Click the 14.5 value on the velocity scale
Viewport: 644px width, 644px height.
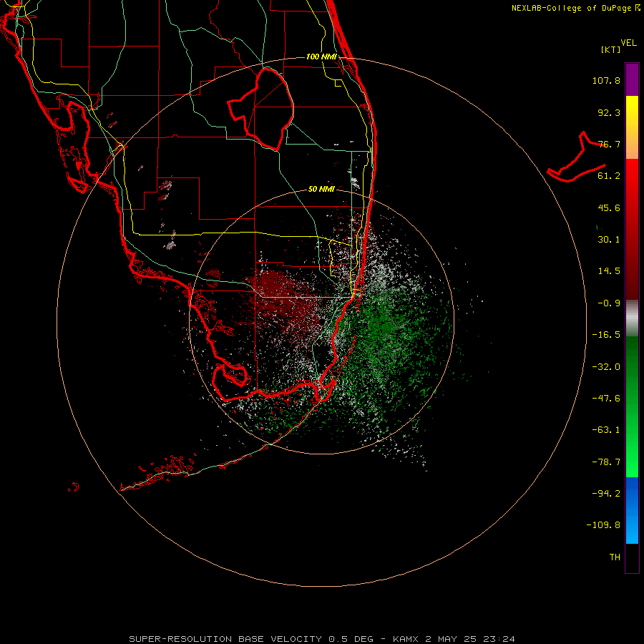609,271
